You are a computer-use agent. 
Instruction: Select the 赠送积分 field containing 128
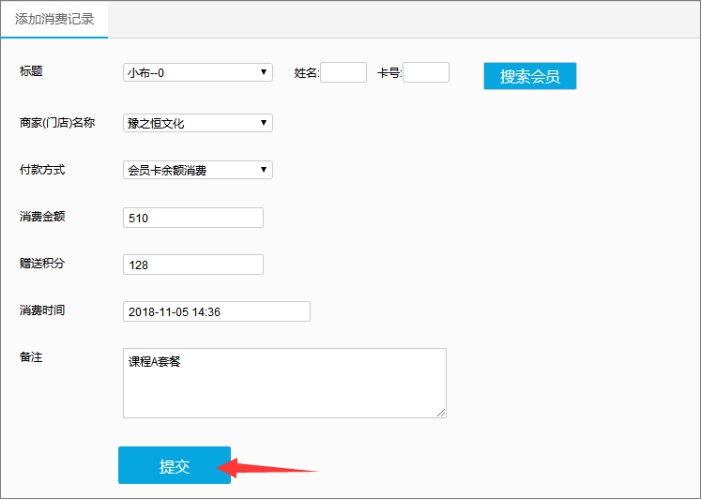pos(193,264)
